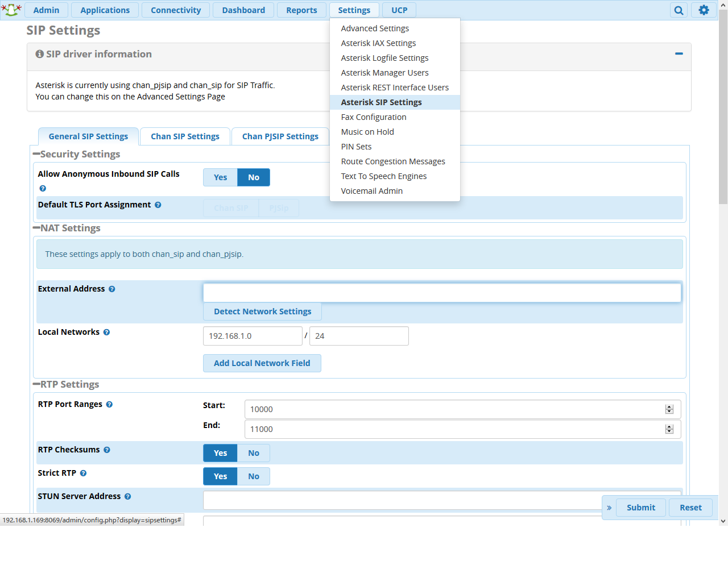This screenshot has height=565, width=728.
Task: Open Music on Hold
Action: click(x=395, y=132)
